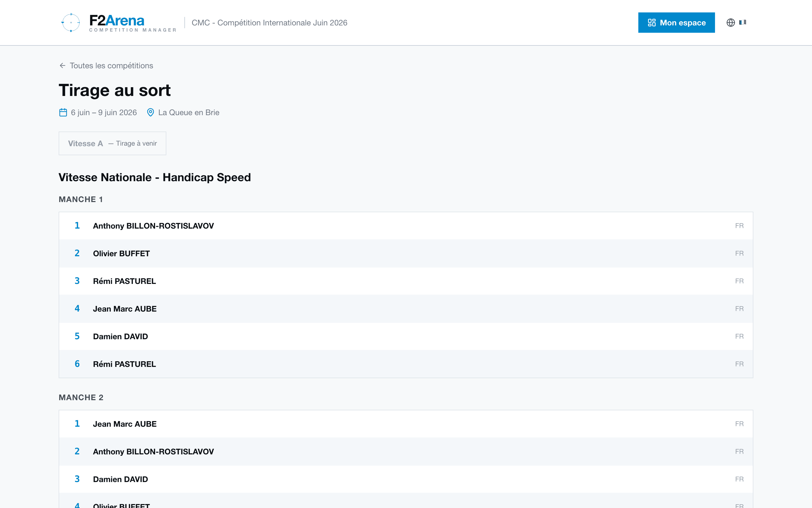Select the French flag language switcher
This screenshot has height=508, width=812.
(x=743, y=23)
